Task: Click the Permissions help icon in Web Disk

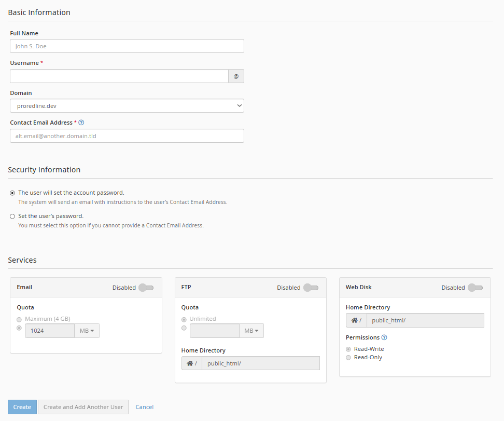Action: pyautogui.click(x=384, y=337)
